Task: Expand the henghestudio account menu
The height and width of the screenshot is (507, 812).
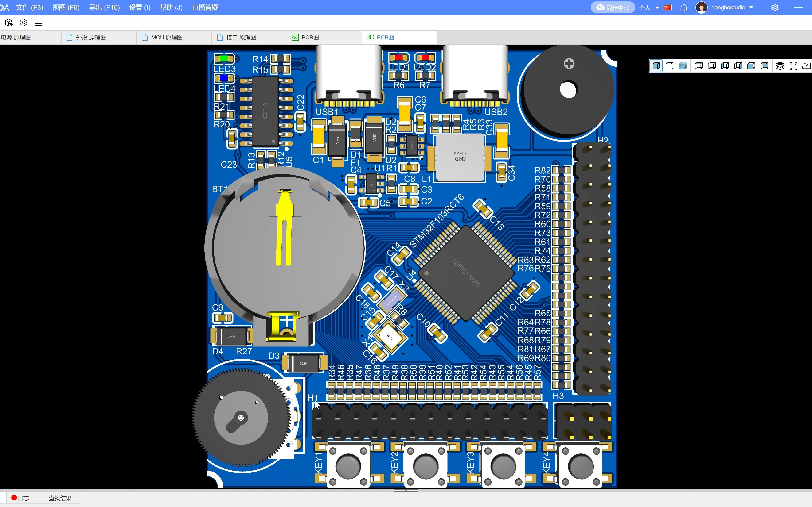Action: pyautogui.click(x=731, y=7)
